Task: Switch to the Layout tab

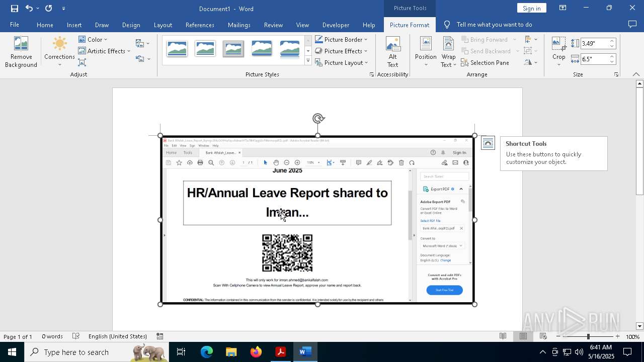Action: pyautogui.click(x=163, y=25)
